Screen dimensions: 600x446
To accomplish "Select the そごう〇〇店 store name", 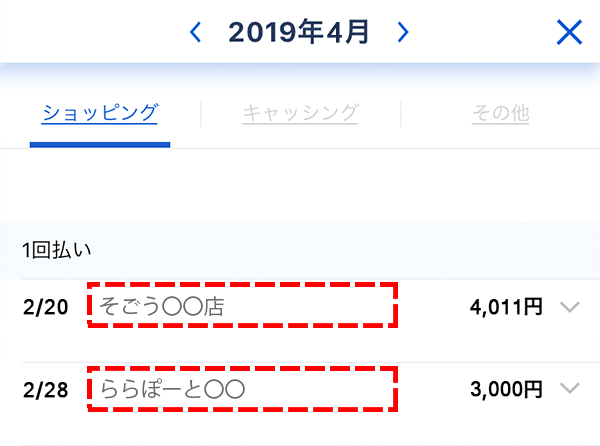I will [162, 307].
